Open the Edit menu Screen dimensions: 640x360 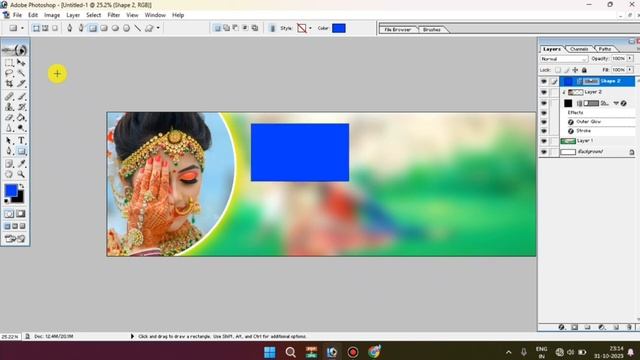click(33, 15)
